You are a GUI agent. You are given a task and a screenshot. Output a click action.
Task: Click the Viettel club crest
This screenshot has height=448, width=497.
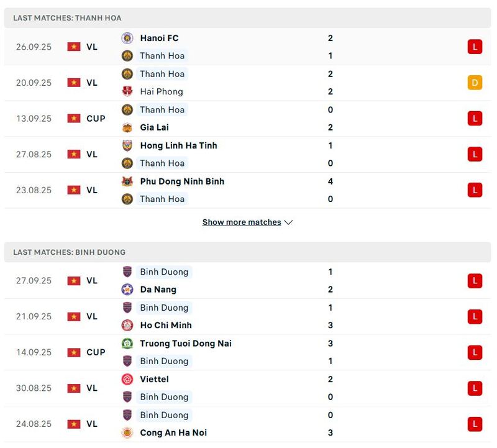pos(127,379)
